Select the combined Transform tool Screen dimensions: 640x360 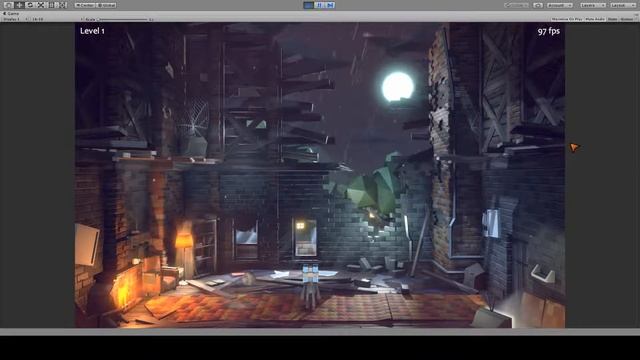point(63,5)
